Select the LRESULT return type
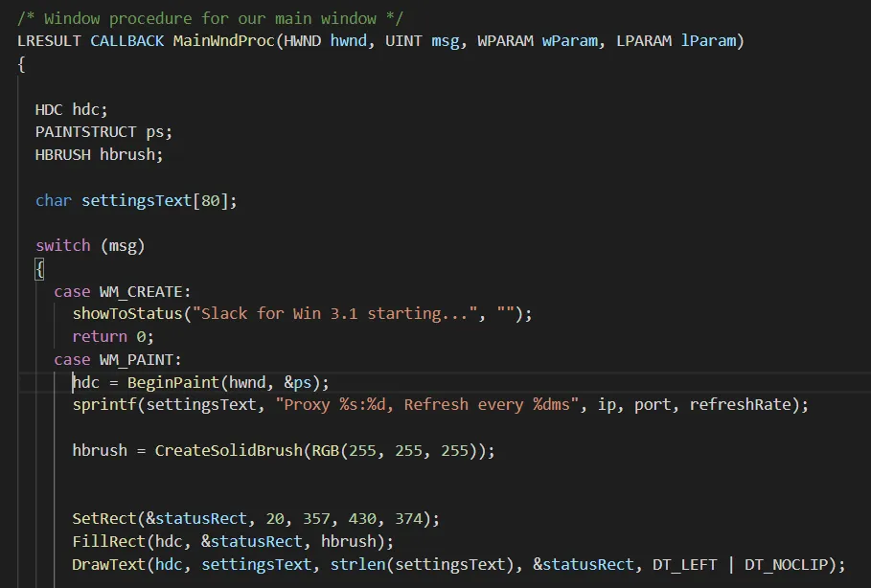The height and width of the screenshot is (588, 871). tap(50, 40)
